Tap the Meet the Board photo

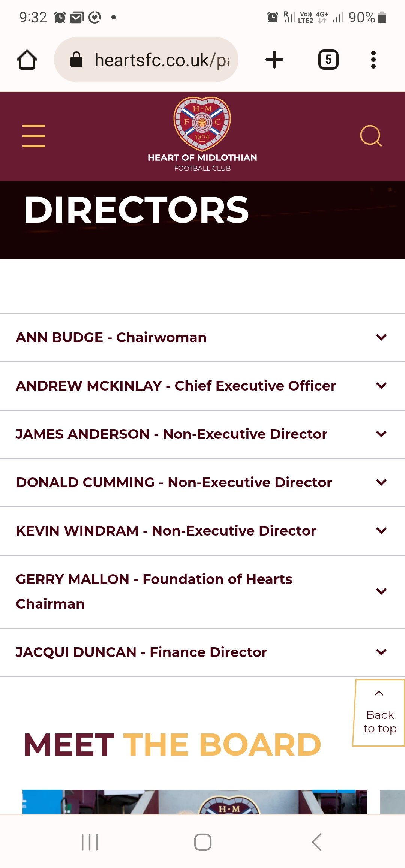click(x=194, y=801)
